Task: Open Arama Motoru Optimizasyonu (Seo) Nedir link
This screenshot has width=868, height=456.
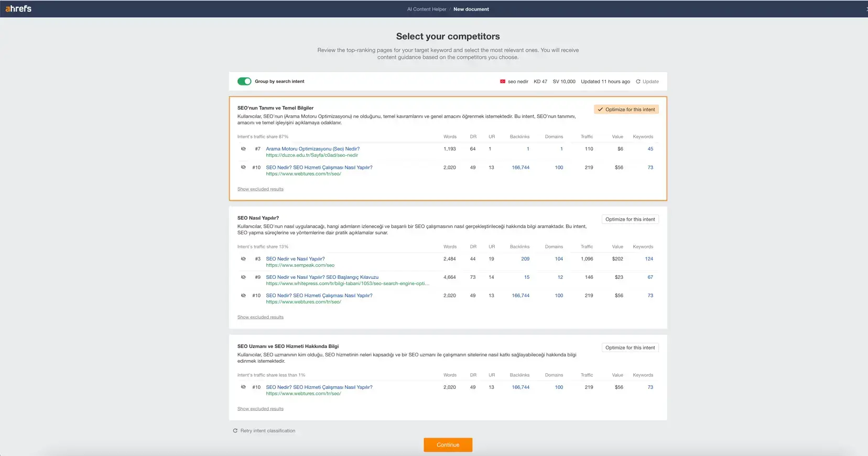Action: [x=312, y=149]
